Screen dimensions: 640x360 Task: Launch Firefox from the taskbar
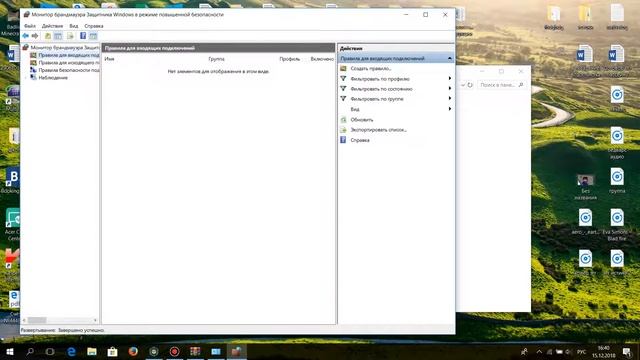click(133, 351)
